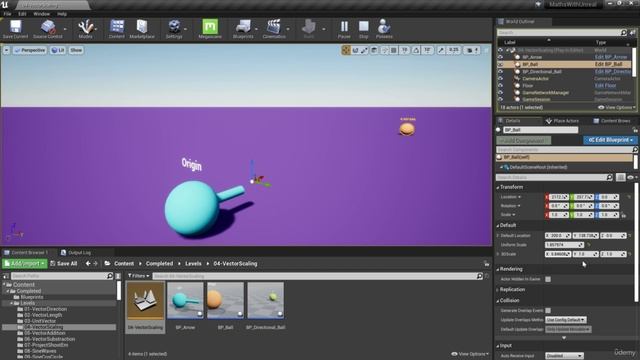Click the Save All button
Image resolution: width=640 pixels, height=360 pixels.
(x=64, y=264)
